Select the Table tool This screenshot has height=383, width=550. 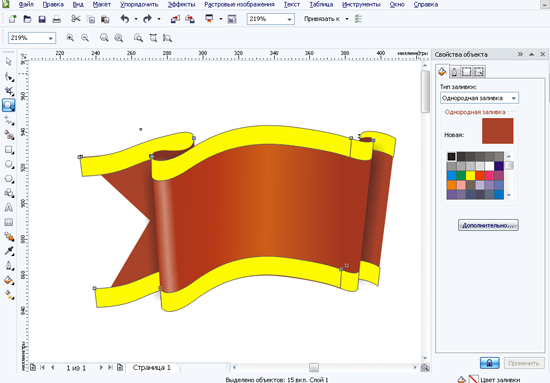(x=9, y=222)
